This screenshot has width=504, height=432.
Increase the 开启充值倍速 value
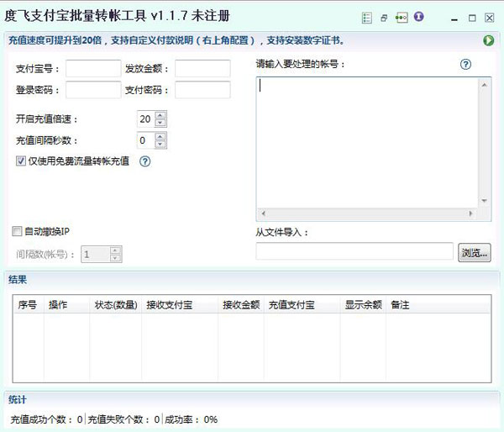point(160,115)
